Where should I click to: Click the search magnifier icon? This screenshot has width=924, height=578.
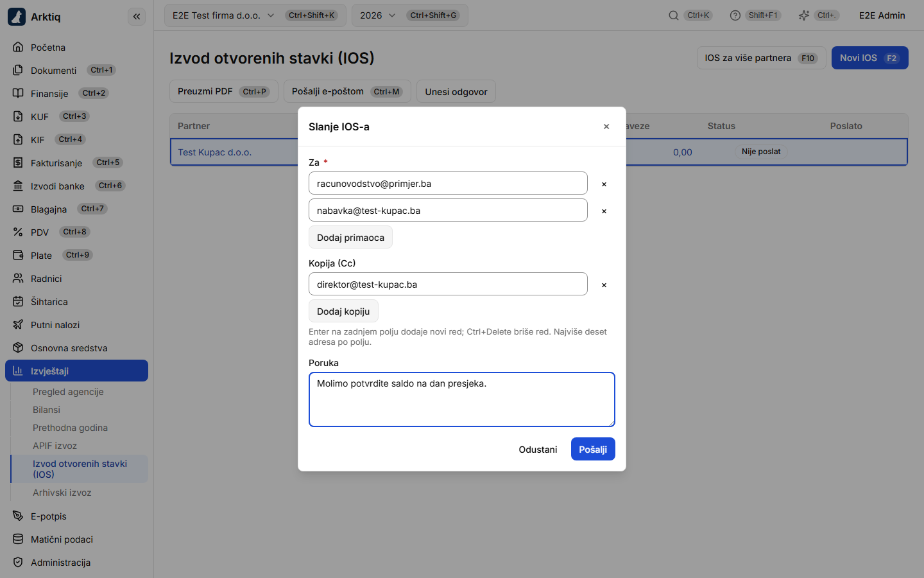click(x=674, y=15)
